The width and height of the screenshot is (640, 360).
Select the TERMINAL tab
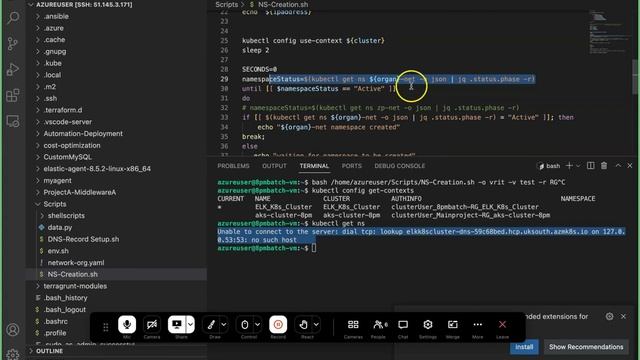[314, 166]
